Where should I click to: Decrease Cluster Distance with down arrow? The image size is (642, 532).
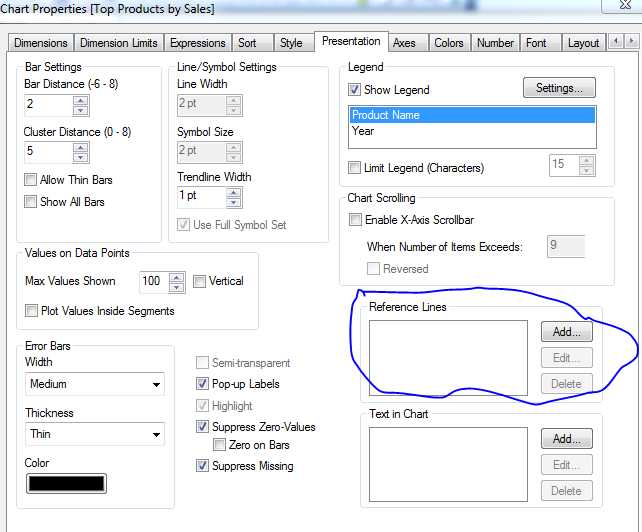[x=81, y=157]
